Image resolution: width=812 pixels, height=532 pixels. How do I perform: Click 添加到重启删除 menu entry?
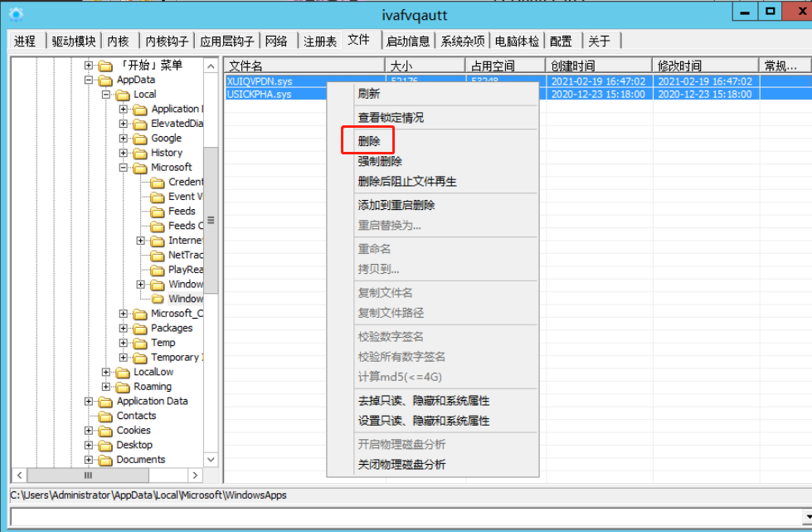[396, 205]
